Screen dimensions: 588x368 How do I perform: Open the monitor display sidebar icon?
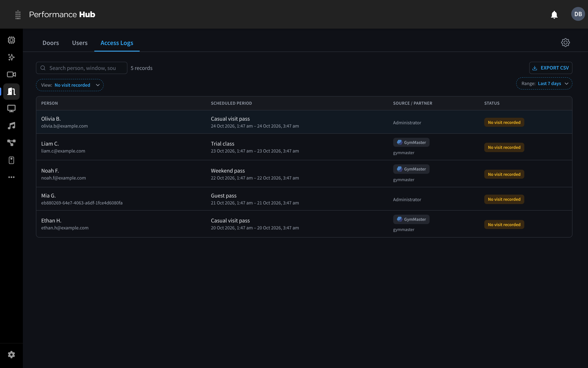pos(11,109)
